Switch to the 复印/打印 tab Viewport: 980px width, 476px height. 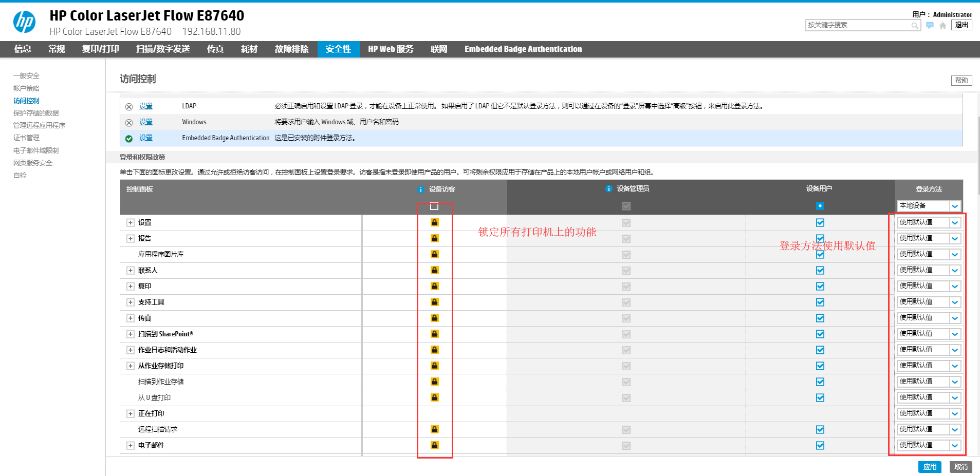tap(101, 49)
